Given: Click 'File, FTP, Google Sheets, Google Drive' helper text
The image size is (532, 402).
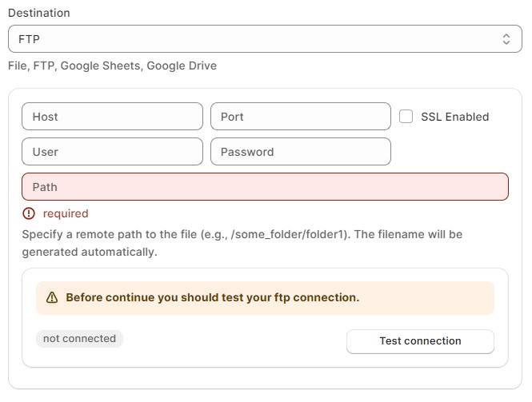Looking at the screenshot, I should pos(112,66).
